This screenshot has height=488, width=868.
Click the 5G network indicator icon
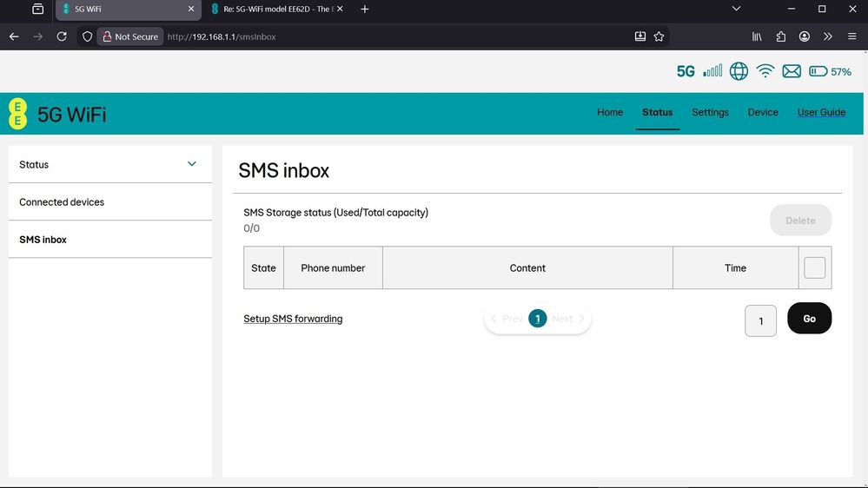[686, 71]
